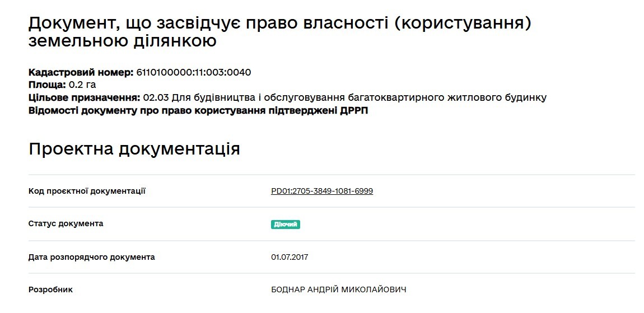Image resolution: width=644 pixels, height=313 pixels.
Task: Click the green Діючий status badge
Action: tap(286, 225)
